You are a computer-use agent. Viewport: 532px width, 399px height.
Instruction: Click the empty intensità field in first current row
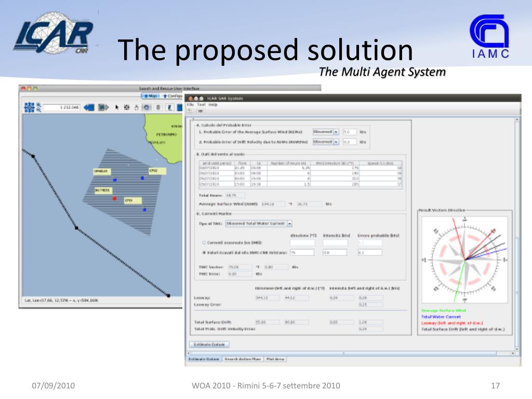tap(335, 243)
